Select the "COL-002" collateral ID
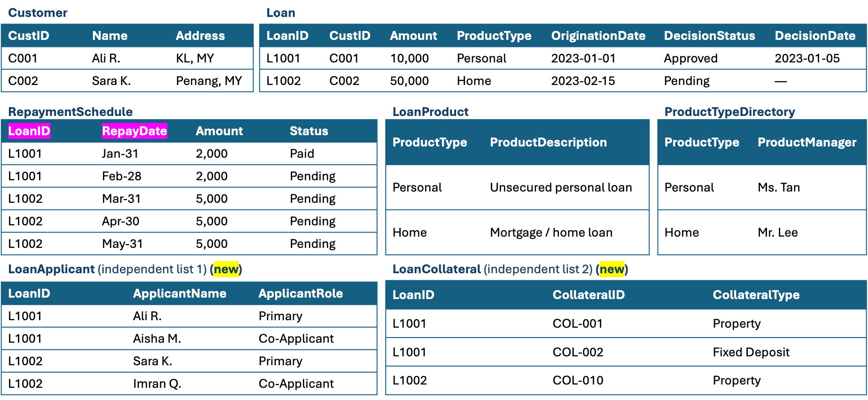 [x=578, y=352]
